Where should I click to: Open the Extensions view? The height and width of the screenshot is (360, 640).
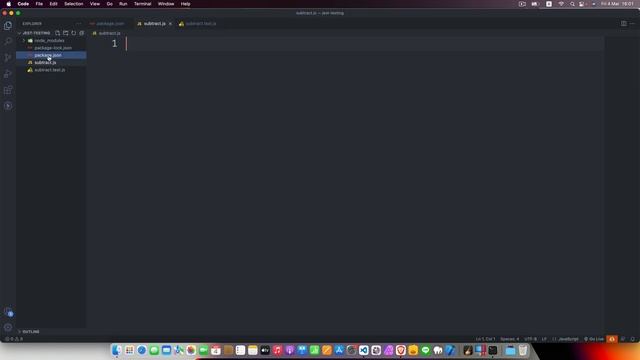click(x=8, y=90)
